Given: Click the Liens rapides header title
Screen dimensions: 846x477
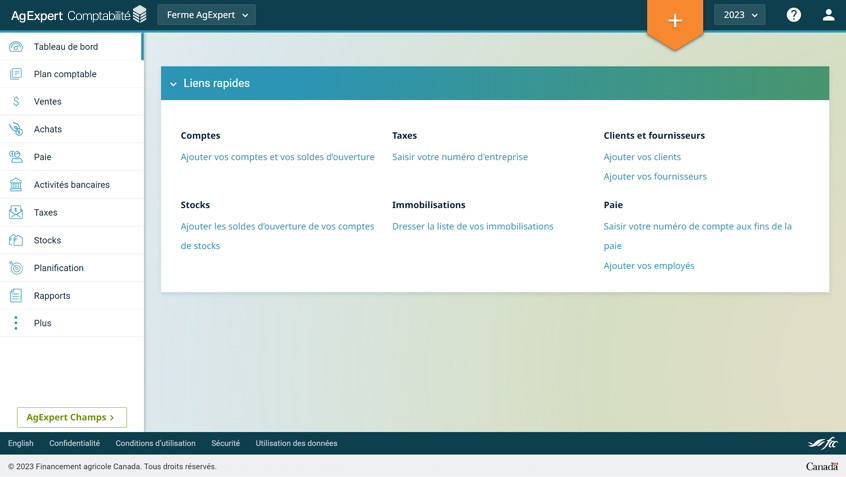Looking at the screenshot, I should [216, 83].
